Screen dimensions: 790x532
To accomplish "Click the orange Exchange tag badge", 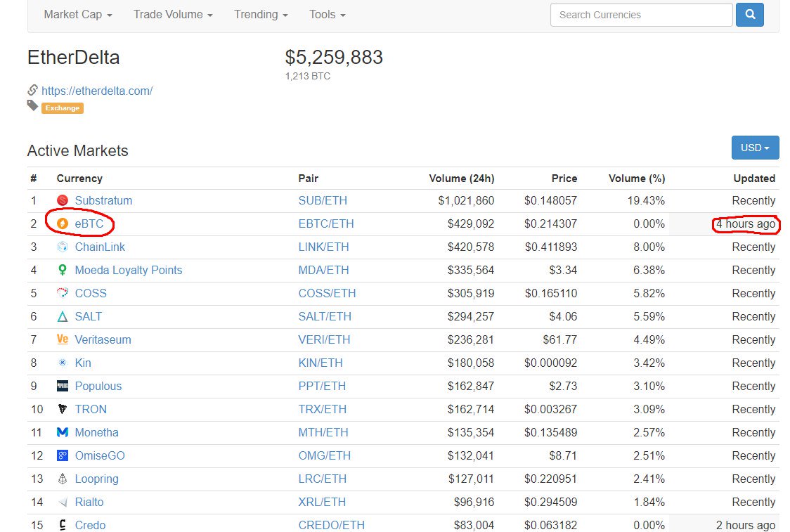I will 63,108.
